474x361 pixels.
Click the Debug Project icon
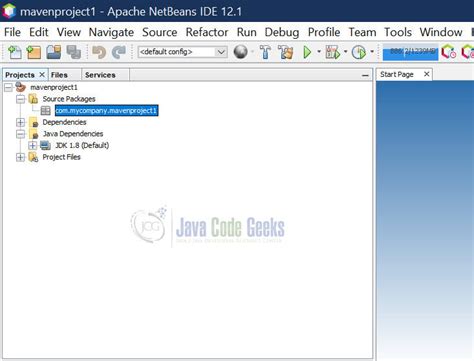pos(333,52)
